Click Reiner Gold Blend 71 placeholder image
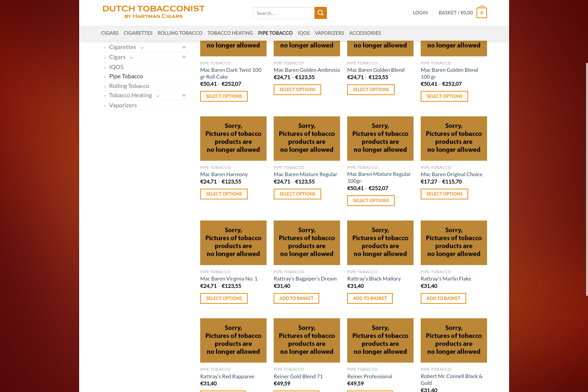Screen dimensions: 588x392 [x=307, y=340]
